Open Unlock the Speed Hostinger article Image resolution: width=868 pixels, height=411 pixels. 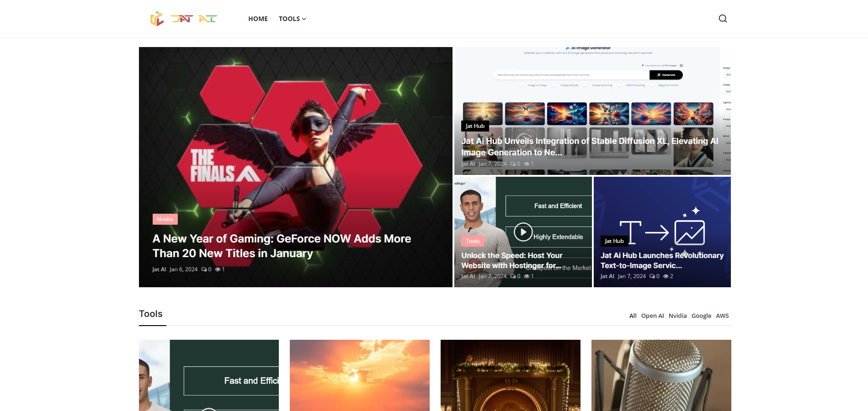point(512,260)
